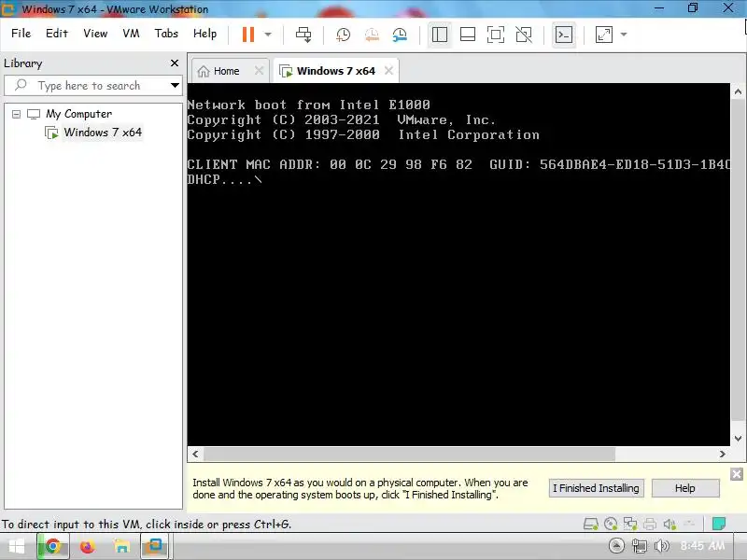Switch to Unity mode icon
The width and height of the screenshot is (747, 560).
[x=524, y=35]
